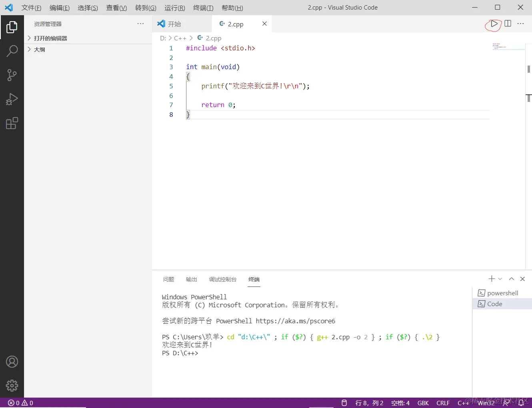
Task: Expand the 大纲 outline section
Action: [88, 50]
